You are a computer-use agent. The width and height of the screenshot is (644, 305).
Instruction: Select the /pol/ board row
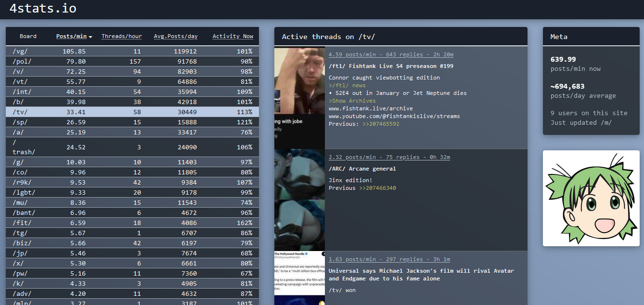pos(132,62)
